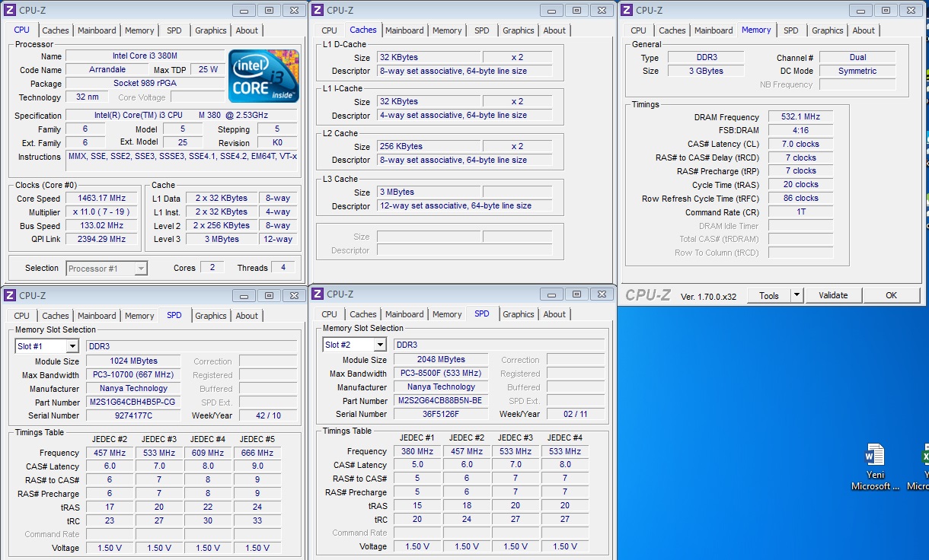Select the Yeni Microsoft Word desktop icon
The height and width of the screenshot is (560, 929).
pyautogui.click(x=875, y=466)
